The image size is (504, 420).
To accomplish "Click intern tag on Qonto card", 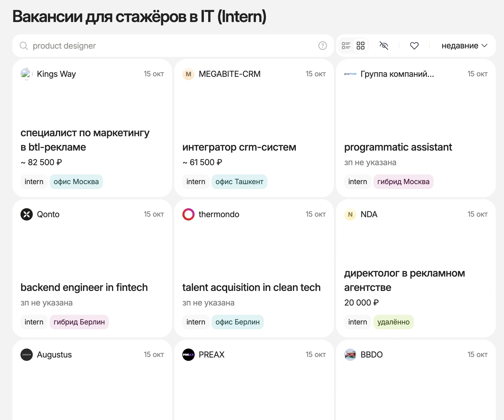I will [x=34, y=322].
